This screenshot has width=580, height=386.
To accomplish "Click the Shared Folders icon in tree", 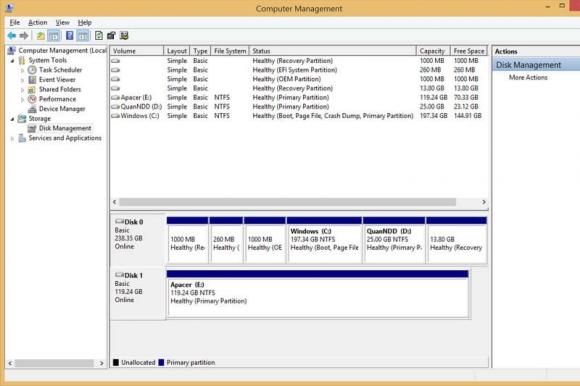I will (32, 89).
